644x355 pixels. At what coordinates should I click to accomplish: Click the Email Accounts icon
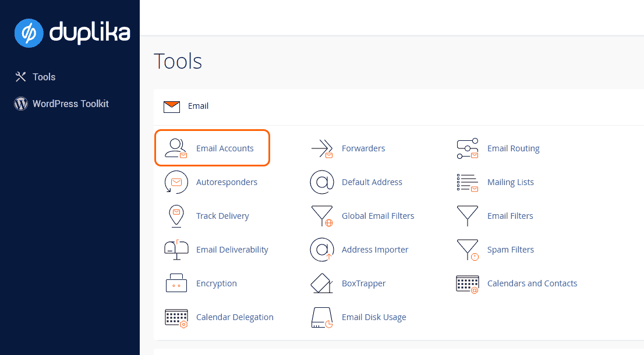176,148
